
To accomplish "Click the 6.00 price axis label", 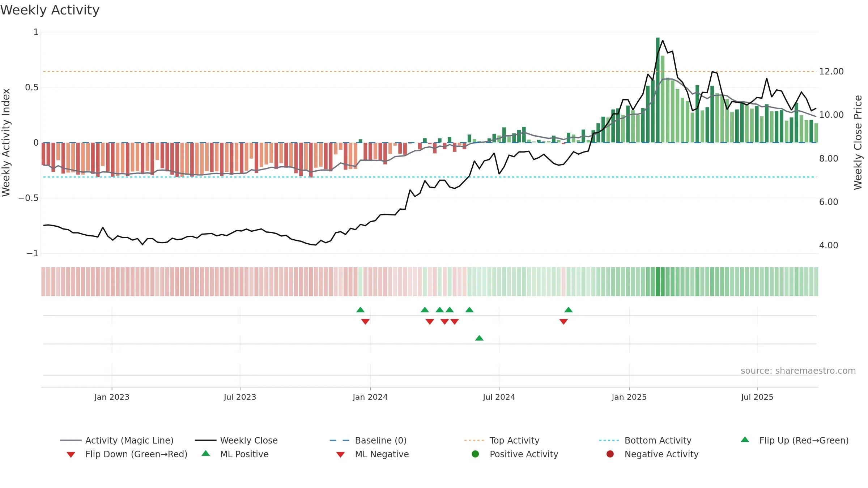I will coord(829,202).
